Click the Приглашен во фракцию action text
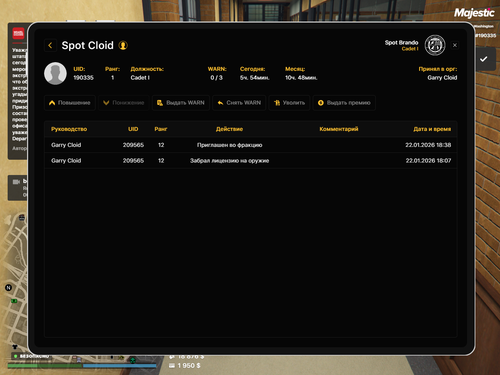This screenshot has height=375, width=500. [x=229, y=145]
